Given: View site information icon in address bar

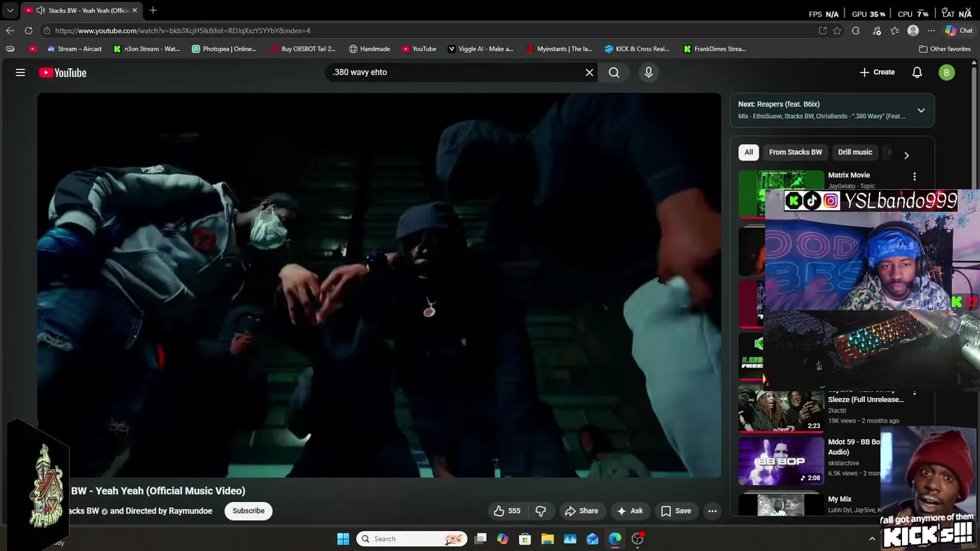Looking at the screenshot, I should (47, 31).
